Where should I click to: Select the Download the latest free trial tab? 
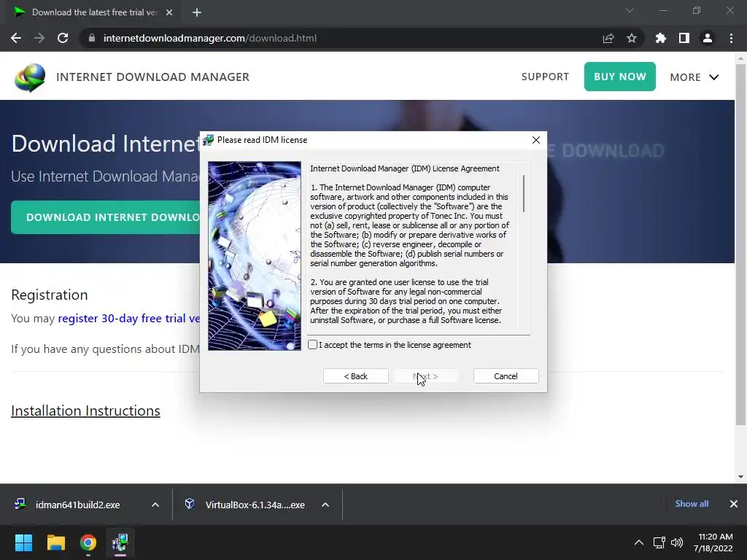(x=94, y=12)
